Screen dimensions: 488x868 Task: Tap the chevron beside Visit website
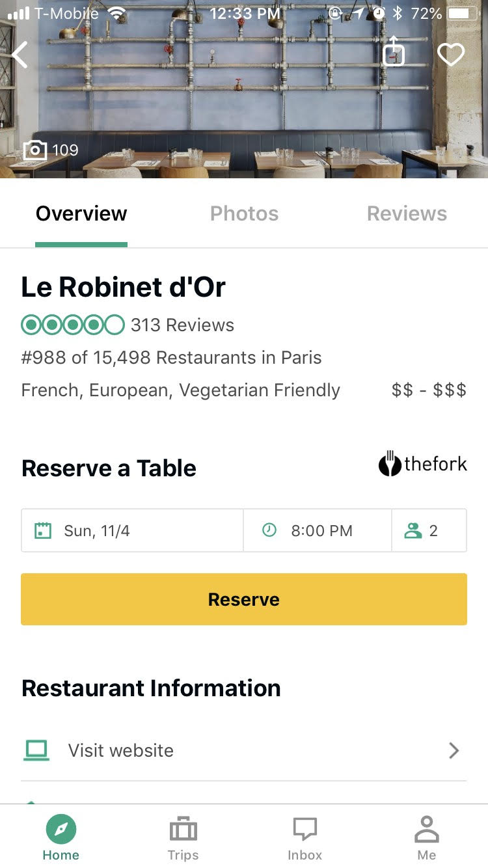click(454, 751)
